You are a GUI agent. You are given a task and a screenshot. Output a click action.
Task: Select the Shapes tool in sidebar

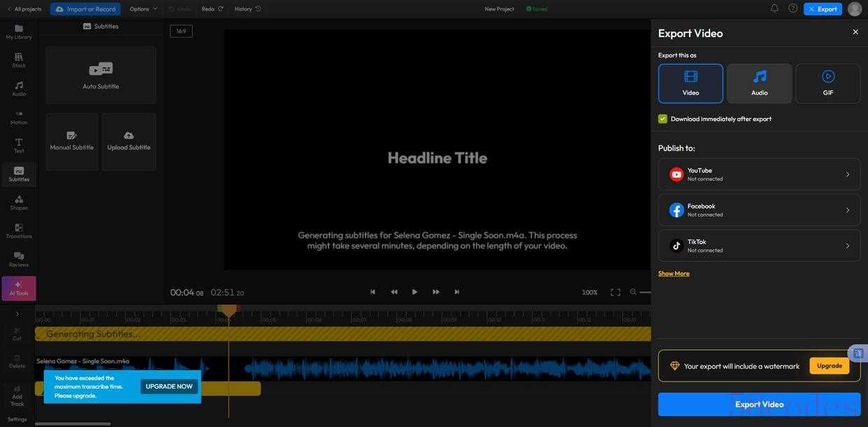tap(19, 203)
